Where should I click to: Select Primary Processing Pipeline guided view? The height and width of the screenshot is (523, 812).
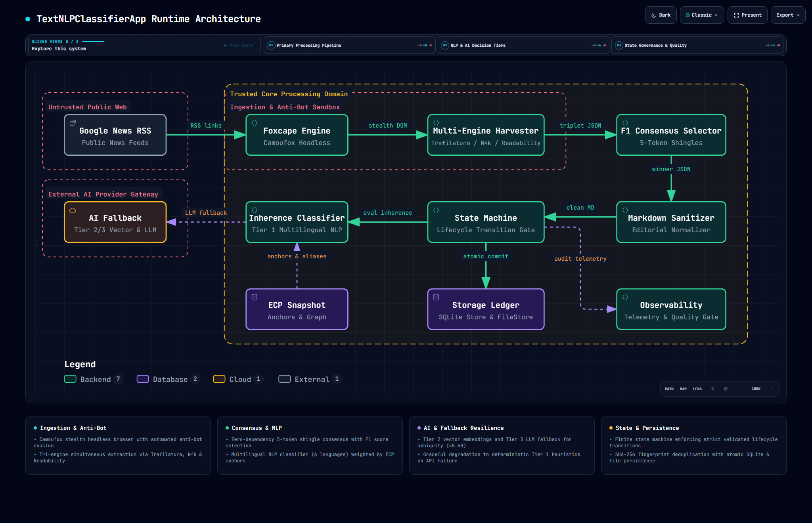pyautogui.click(x=349, y=45)
